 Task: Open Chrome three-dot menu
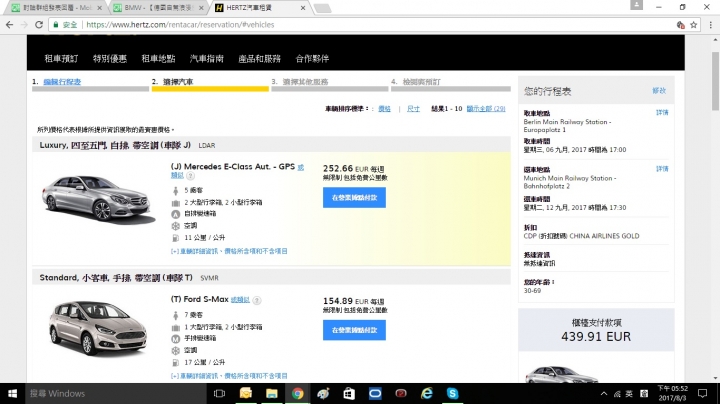(x=710, y=25)
